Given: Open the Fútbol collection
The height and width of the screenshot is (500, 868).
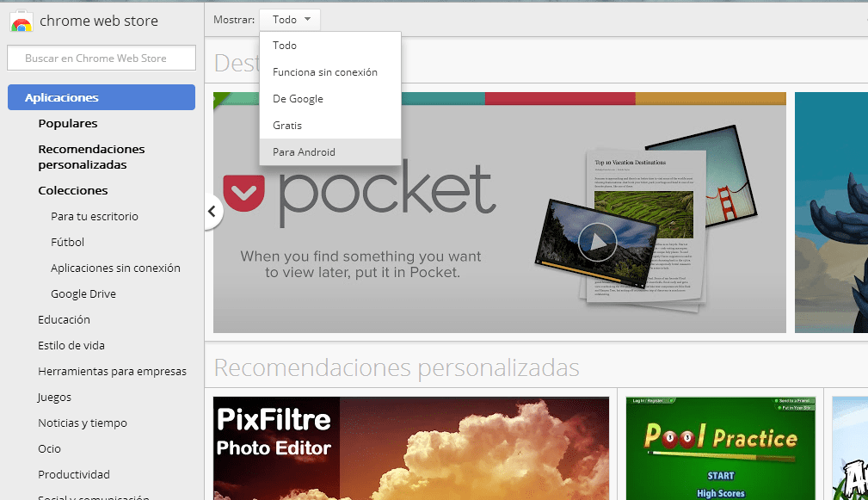Looking at the screenshot, I should 68,243.
